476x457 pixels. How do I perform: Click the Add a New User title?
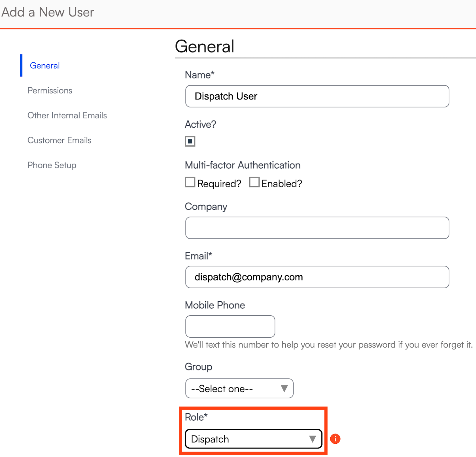point(48,12)
